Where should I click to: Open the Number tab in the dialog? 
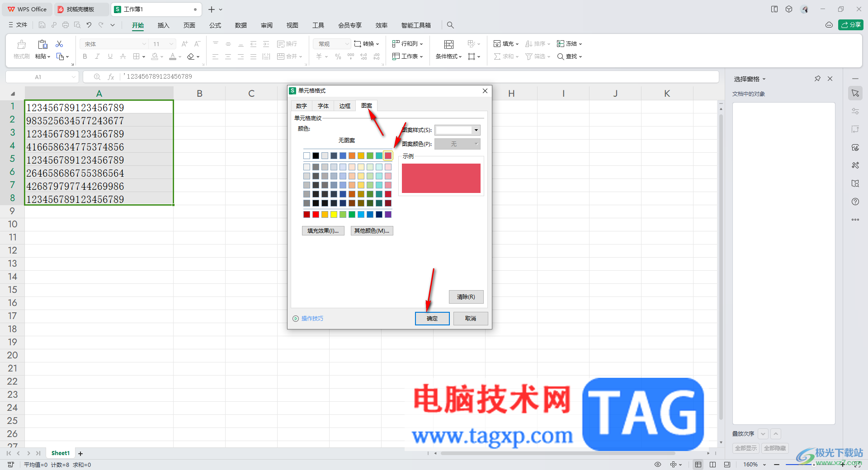pos(302,106)
